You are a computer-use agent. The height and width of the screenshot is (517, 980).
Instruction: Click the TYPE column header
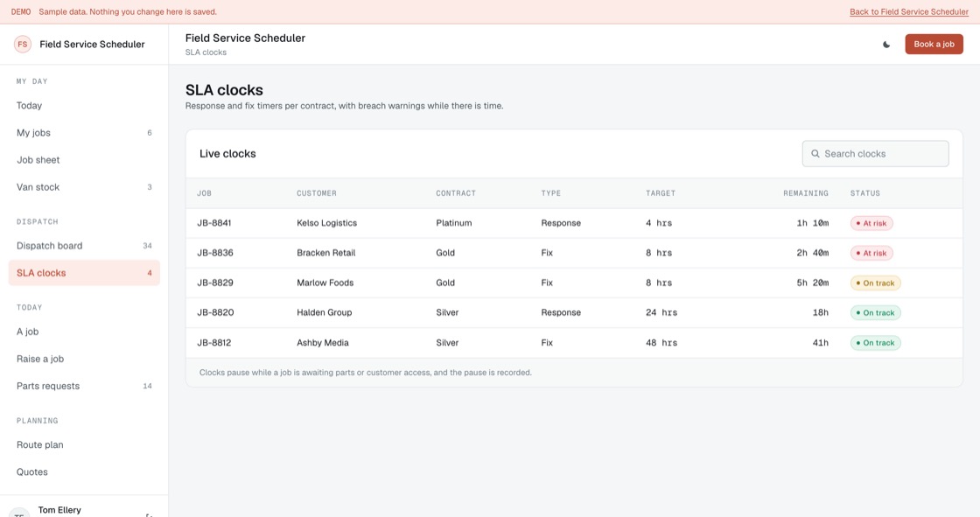(x=550, y=193)
